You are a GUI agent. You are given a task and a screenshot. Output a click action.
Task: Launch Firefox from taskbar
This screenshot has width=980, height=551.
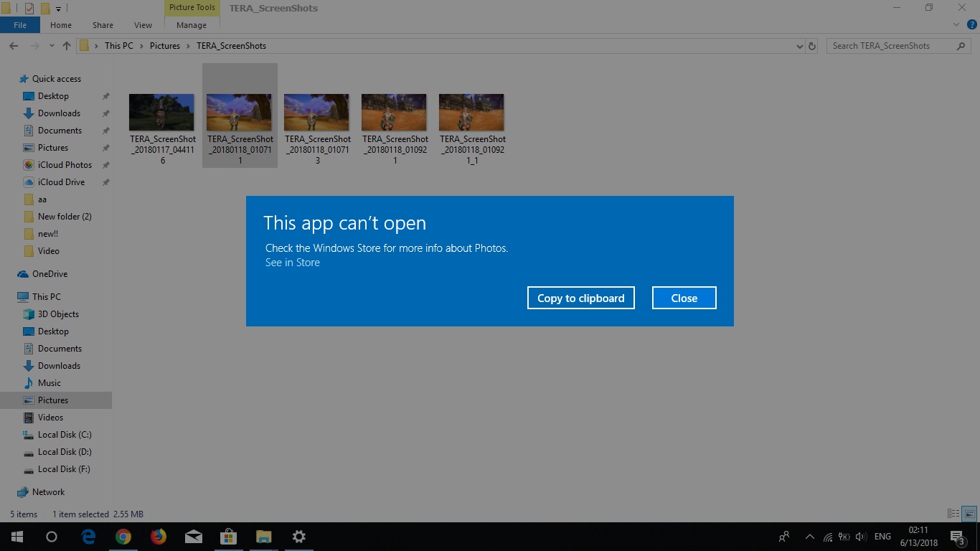pyautogui.click(x=159, y=537)
